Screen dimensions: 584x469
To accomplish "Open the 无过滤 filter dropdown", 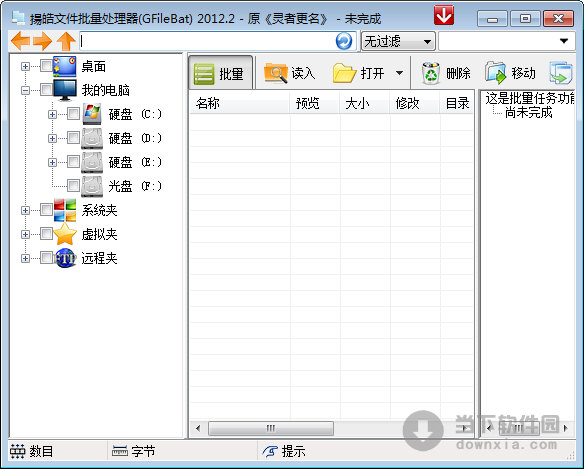I will pyautogui.click(x=398, y=41).
